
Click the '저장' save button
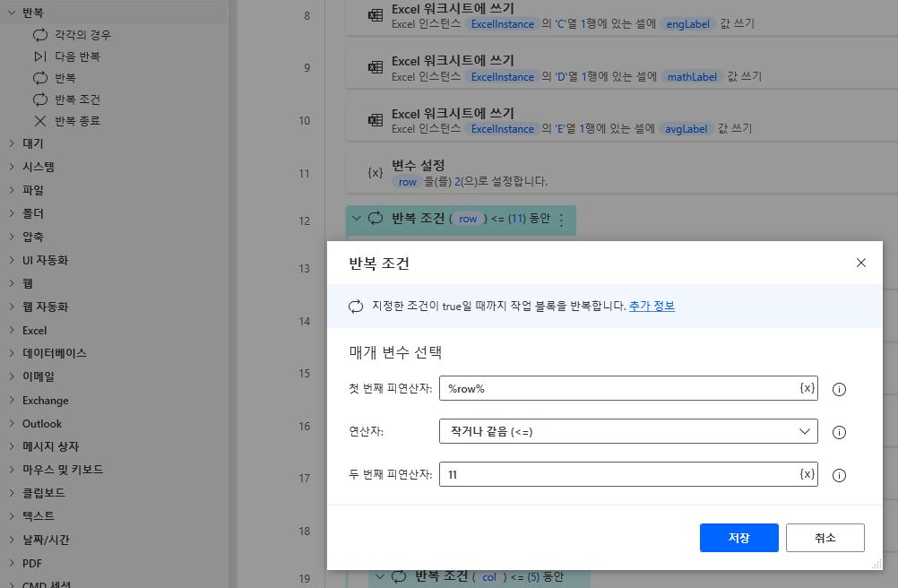738,538
